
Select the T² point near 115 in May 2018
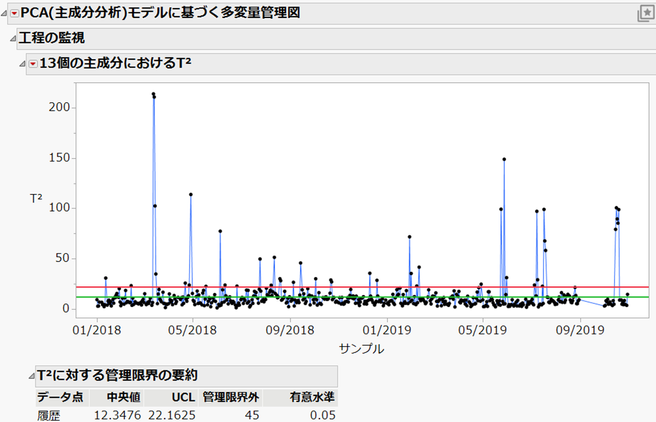[191, 194]
